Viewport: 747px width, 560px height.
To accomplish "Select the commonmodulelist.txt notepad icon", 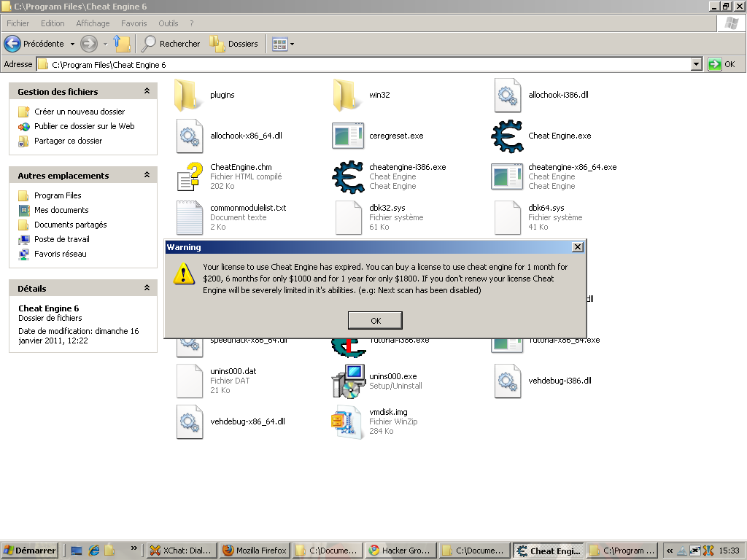I will (x=190, y=217).
